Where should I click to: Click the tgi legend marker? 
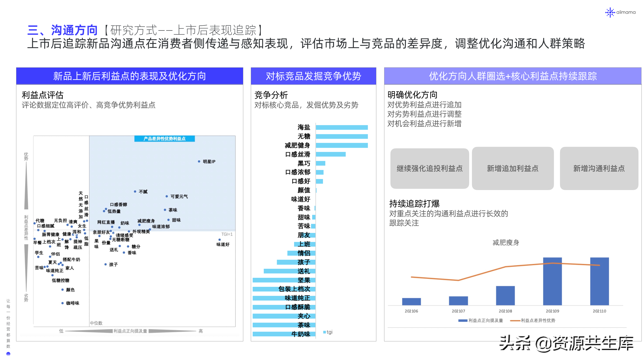tap(325, 332)
